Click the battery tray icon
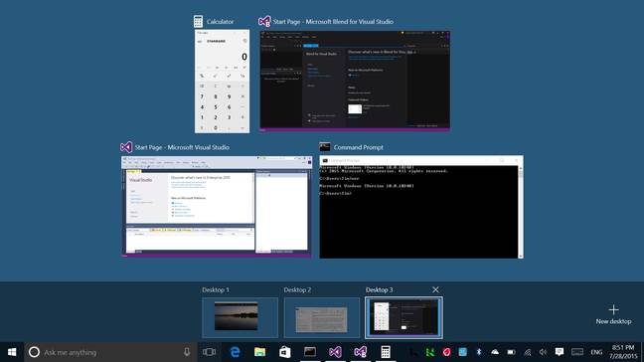 [512, 352]
